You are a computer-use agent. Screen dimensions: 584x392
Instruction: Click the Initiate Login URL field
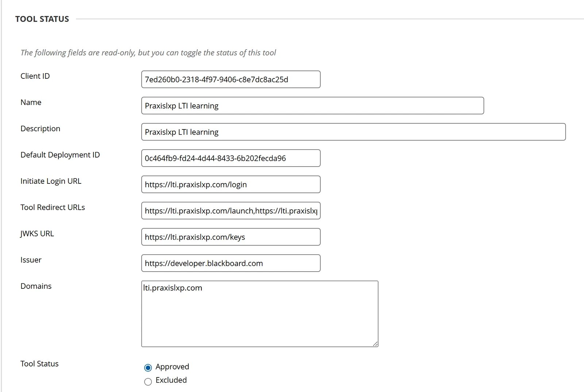coord(231,184)
